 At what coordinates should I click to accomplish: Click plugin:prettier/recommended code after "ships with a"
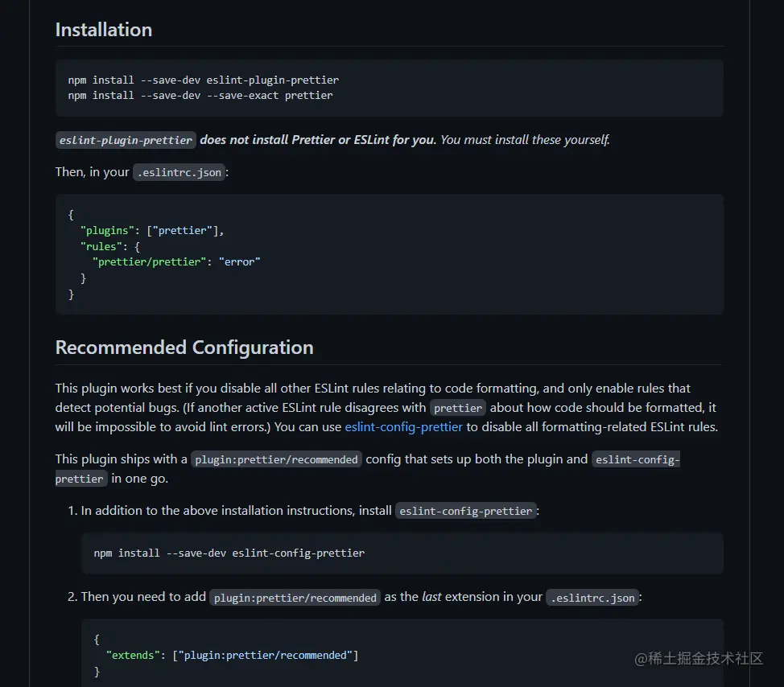(276, 459)
